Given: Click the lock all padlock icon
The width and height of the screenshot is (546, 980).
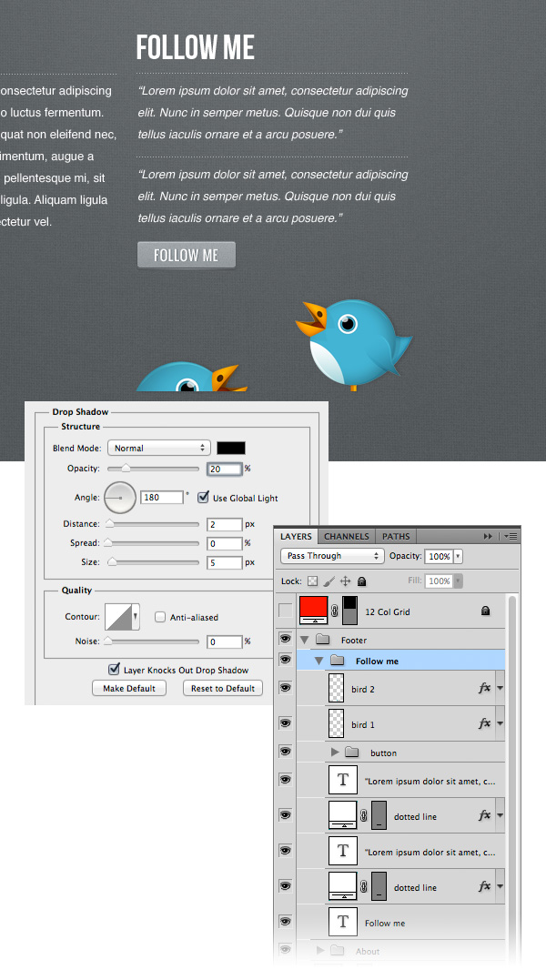Looking at the screenshot, I should pyautogui.click(x=361, y=581).
